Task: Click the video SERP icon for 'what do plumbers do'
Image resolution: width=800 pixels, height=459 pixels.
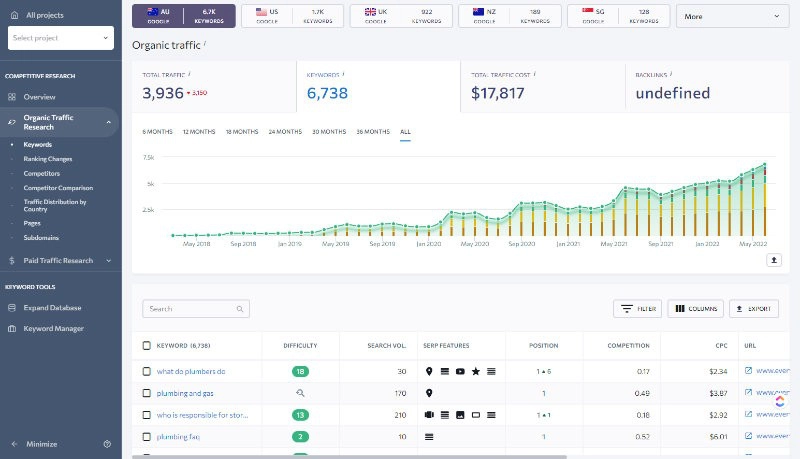Action: pyautogui.click(x=460, y=372)
